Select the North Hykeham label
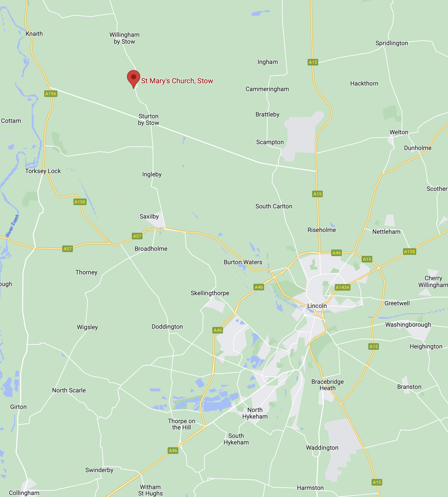Image resolution: width=448 pixels, height=497 pixels. coord(255,413)
